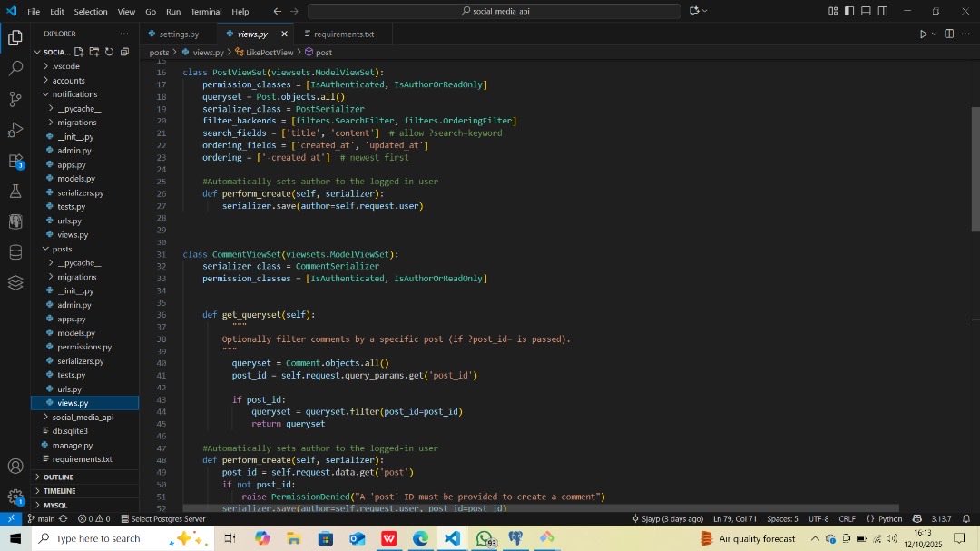Refresh the Explorer file tree
The image size is (980, 551).
(110, 52)
